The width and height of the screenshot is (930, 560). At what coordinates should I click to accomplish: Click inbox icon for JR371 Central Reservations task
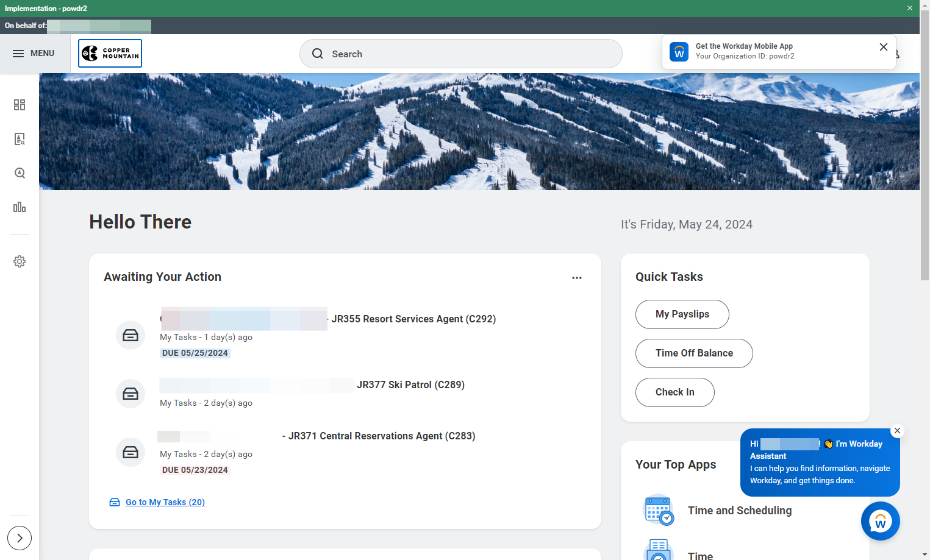(131, 452)
